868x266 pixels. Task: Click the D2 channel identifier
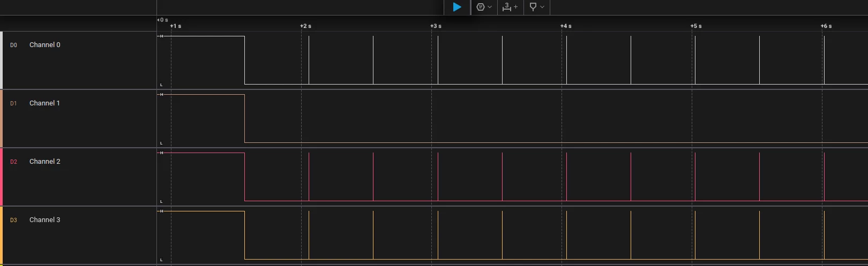(x=13, y=162)
